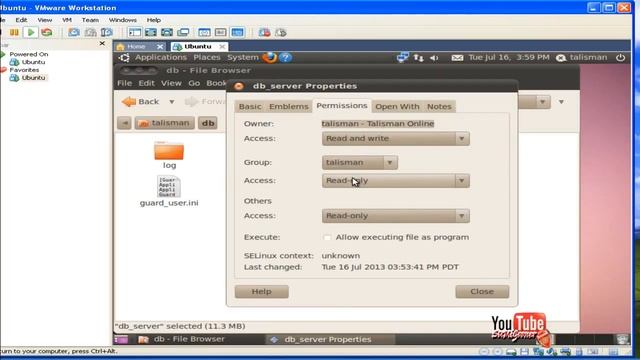Open the Group Access Read-only dropdown

396,181
